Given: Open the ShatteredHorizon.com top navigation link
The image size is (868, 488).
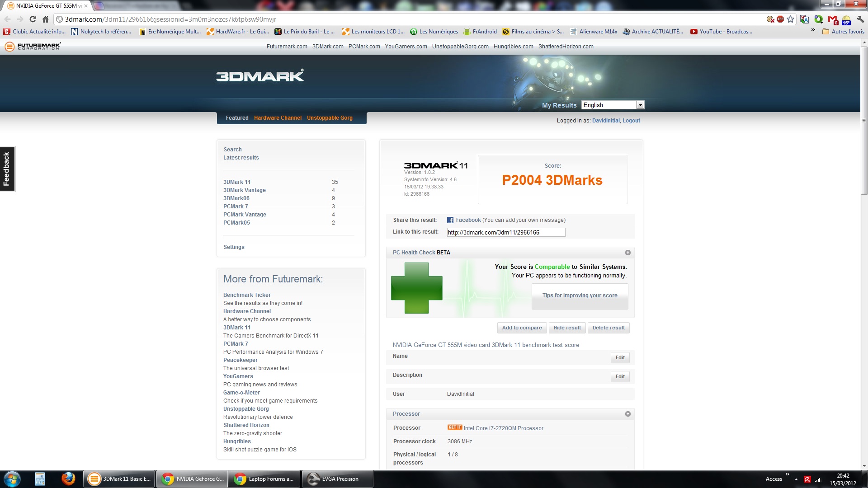Looking at the screenshot, I should click(x=566, y=47).
